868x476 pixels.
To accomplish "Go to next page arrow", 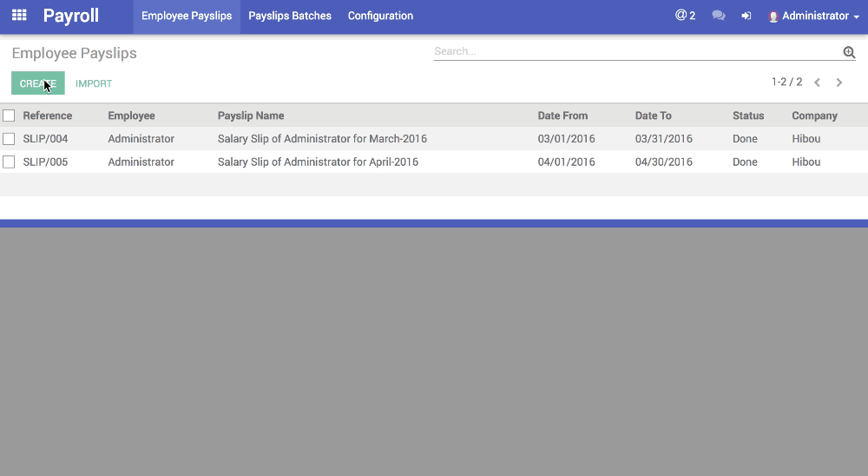I will [x=839, y=83].
